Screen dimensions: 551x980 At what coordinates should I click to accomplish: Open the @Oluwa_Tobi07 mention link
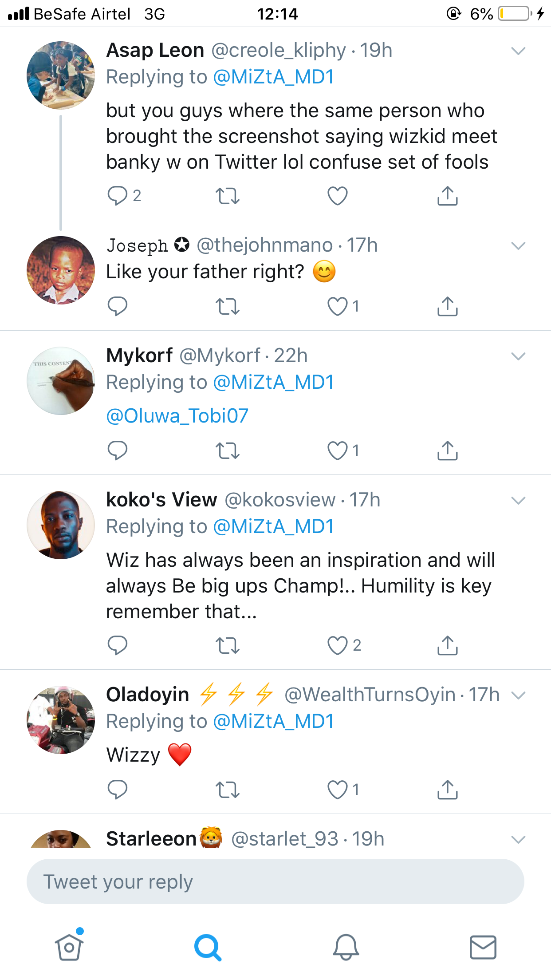(x=177, y=416)
